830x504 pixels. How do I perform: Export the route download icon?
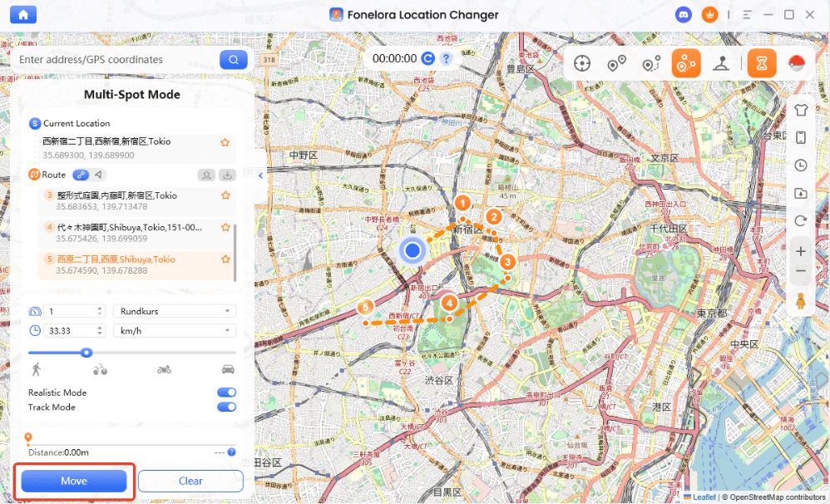tap(228, 175)
